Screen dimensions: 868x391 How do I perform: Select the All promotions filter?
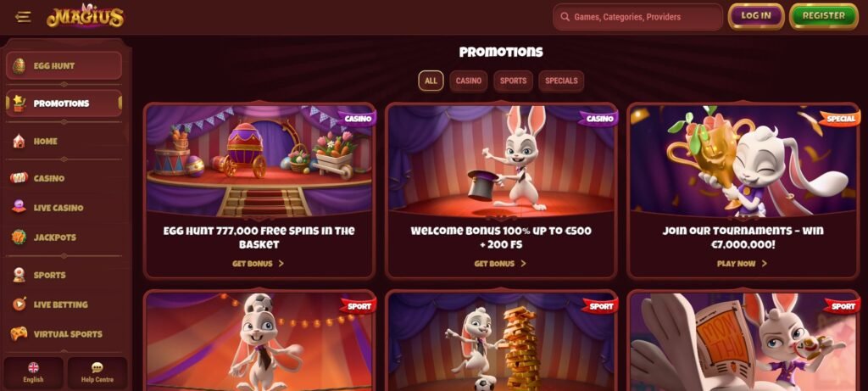click(x=431, y=81)
